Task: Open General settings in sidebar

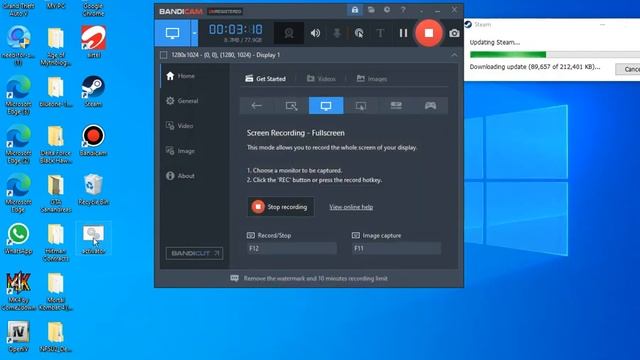Action: [x=182, y=101]
